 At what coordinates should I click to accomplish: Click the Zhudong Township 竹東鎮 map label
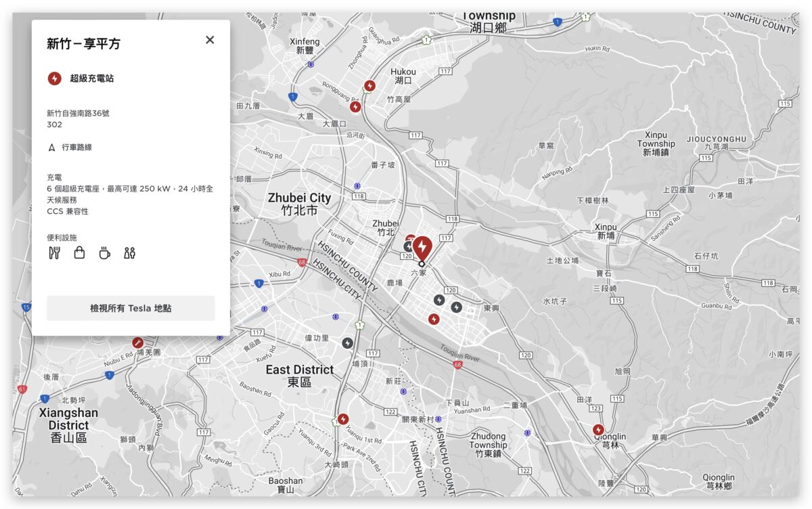(x=488, y=445)
